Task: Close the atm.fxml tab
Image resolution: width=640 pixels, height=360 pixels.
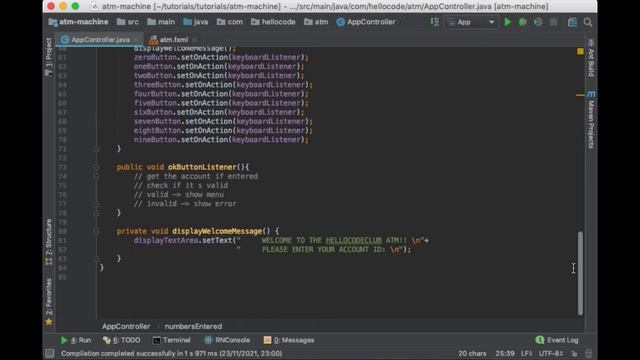Action: coord(195,40)
